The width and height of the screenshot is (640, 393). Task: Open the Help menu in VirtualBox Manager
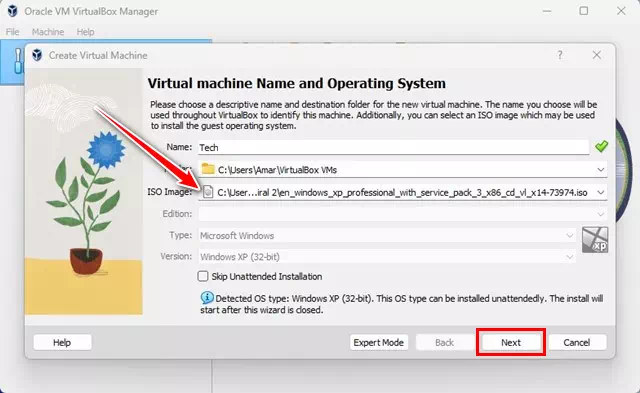[85, 32]
